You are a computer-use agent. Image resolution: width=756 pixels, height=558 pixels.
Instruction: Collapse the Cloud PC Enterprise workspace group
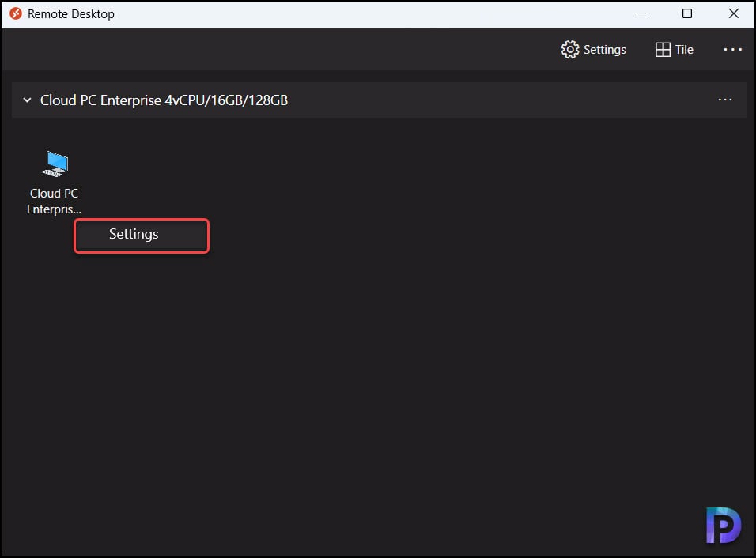(x=28, y=100)
